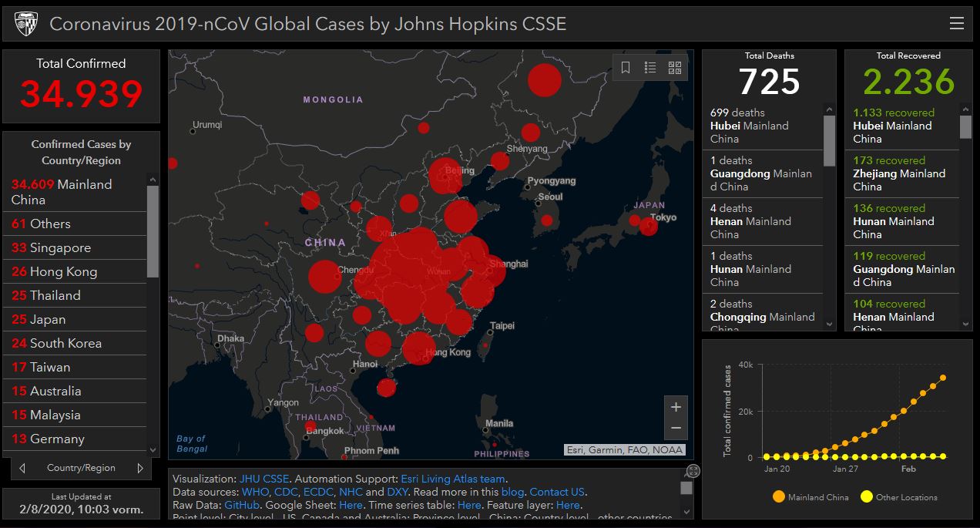Select Hong Kong in country list

[76, 271]
